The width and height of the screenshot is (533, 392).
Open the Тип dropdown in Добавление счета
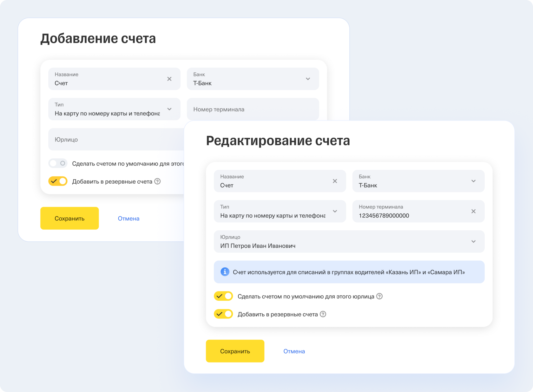coord(169,109)
